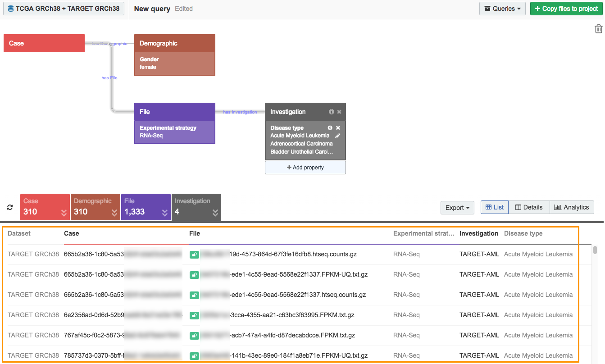Show info for Disease type property
605x364 pixels.
coord(330,128)
